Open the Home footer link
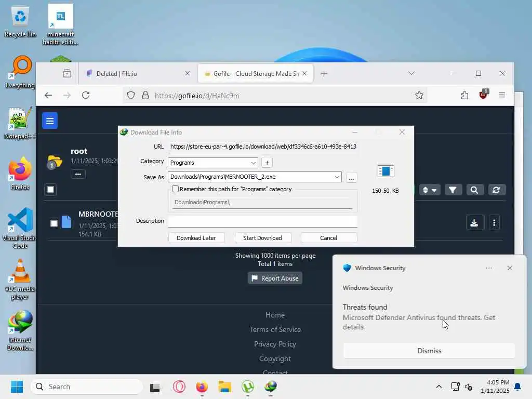 (x=275, y=315)
